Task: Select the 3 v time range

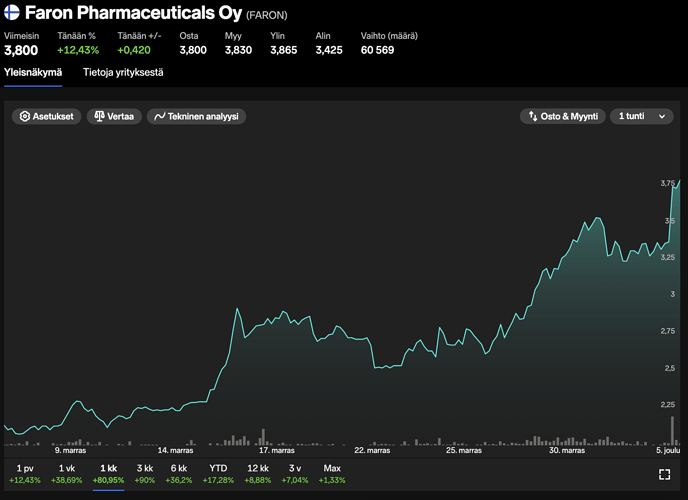Action: [x=295, y=474]
